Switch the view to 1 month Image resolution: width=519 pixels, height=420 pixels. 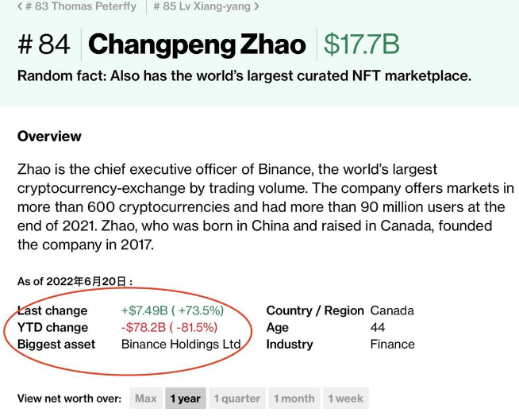[x=294, y=398]
